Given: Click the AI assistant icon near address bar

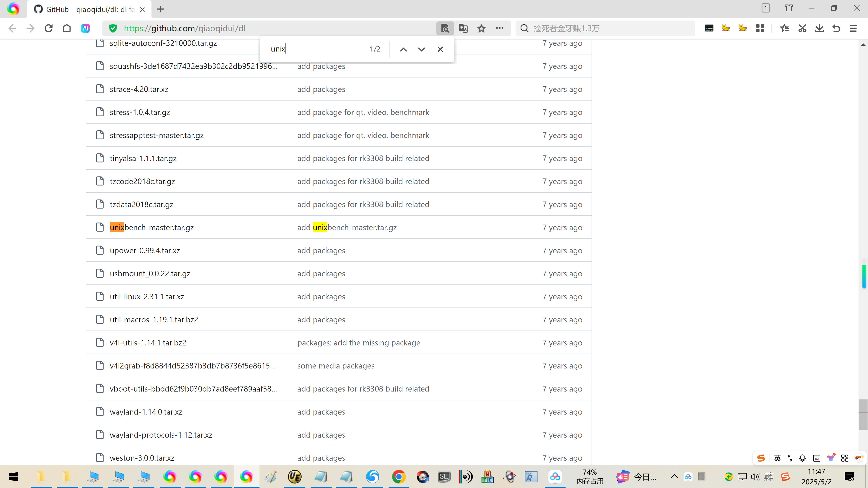Looking at the screenshot, I should 85,28.
